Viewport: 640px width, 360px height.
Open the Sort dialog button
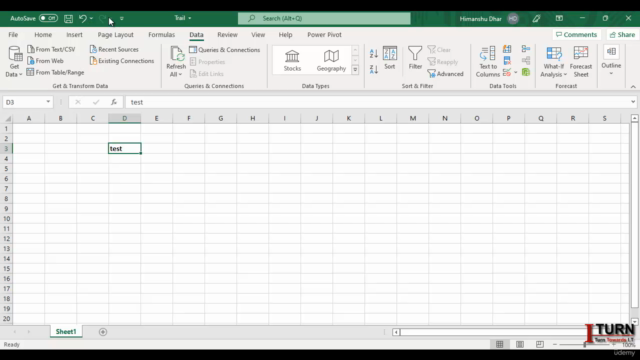click(x=390, y=58)
